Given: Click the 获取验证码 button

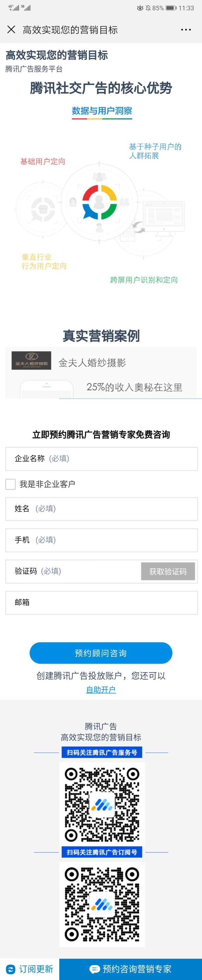Looking at the screenshot, I should (x=168, y=571).
